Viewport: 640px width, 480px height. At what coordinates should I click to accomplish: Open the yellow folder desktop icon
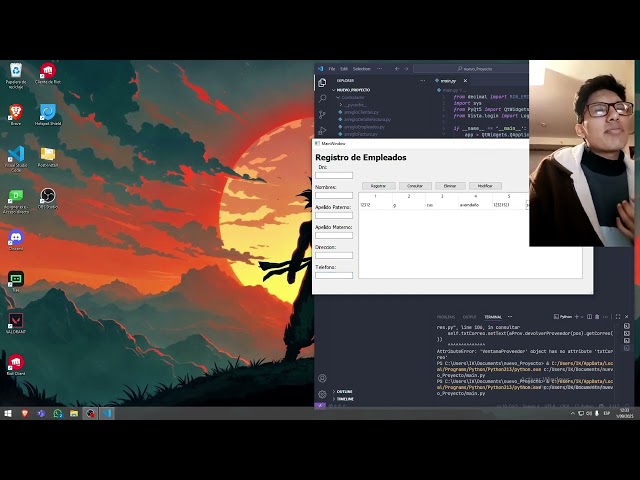coord(48,157)
